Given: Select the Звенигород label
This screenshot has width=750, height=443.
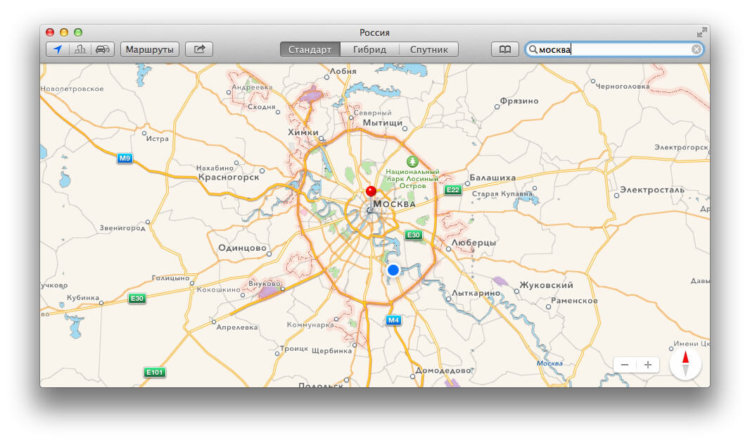Looking at the screenshot, I should click(x=122, y=228).
